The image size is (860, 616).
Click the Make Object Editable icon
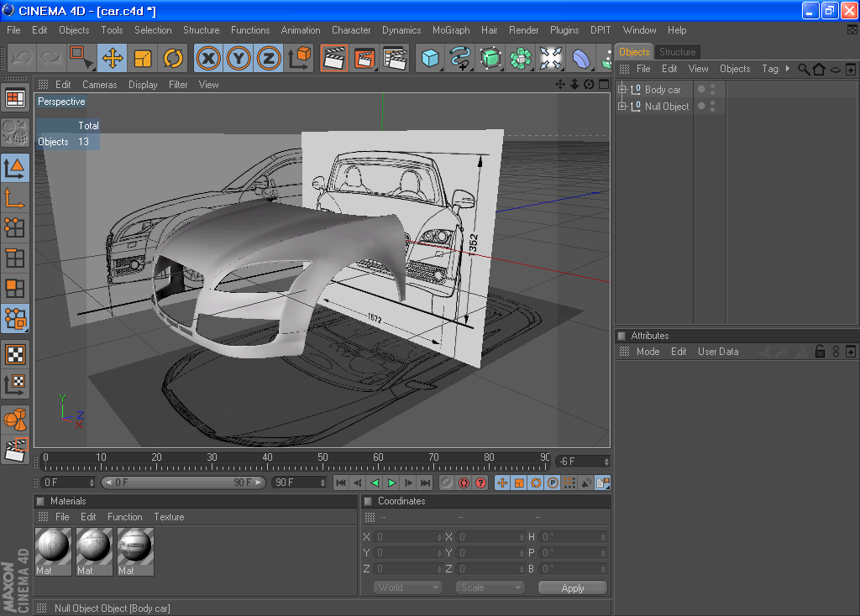pyautogui.click(x=15, y=132)
